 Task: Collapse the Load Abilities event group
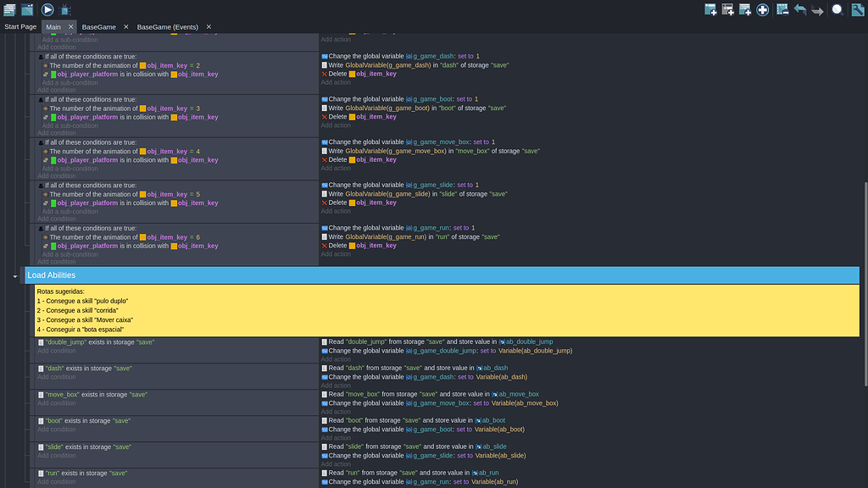click(14, 275)
